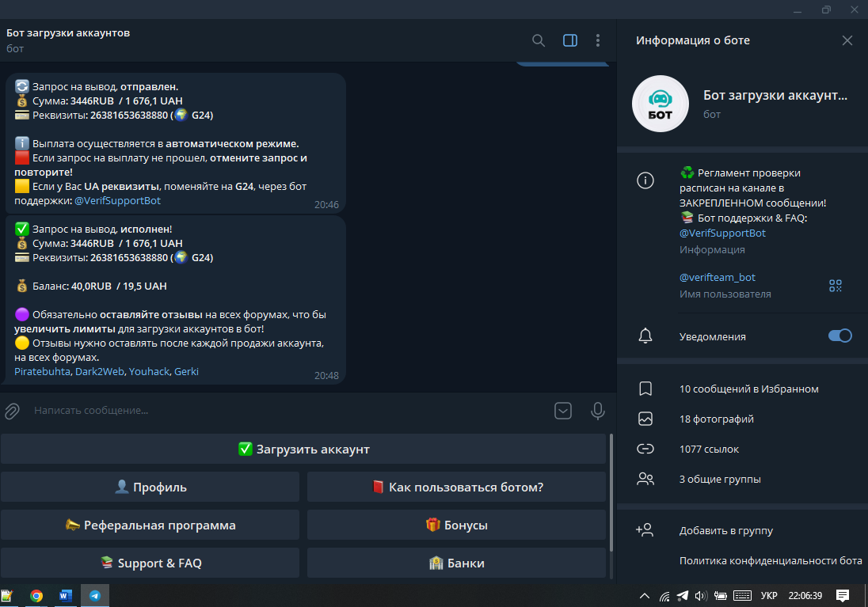Open the 1077 ссылок shared links

coord(709,449)
